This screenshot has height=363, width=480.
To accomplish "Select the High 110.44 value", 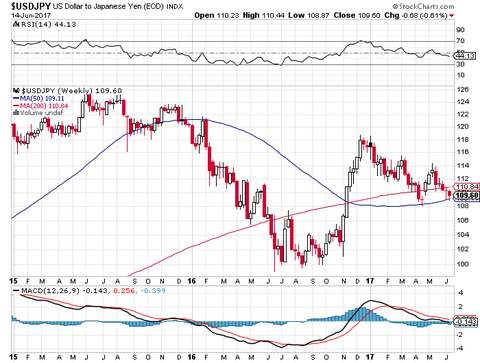I will coord(263,15).
